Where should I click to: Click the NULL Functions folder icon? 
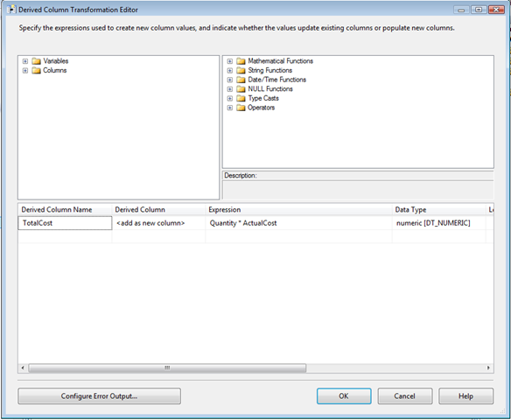tap(241, 89)
